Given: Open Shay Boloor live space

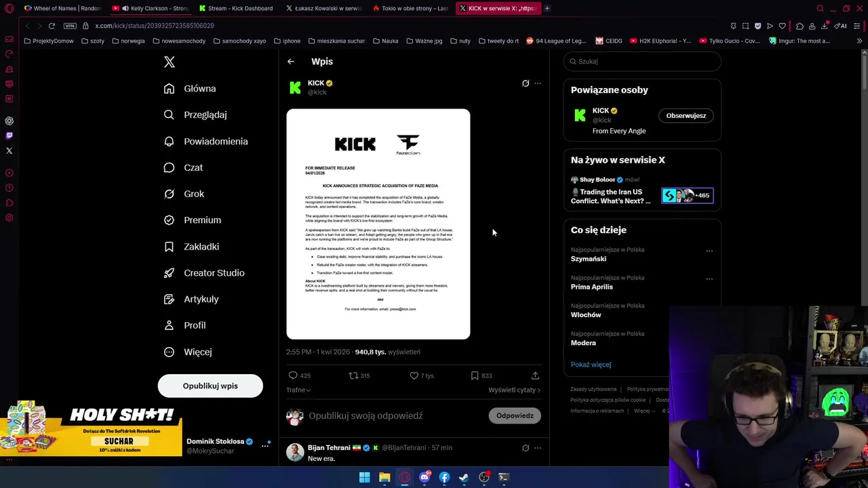Looking at the screenshot, I should point(642,189).
